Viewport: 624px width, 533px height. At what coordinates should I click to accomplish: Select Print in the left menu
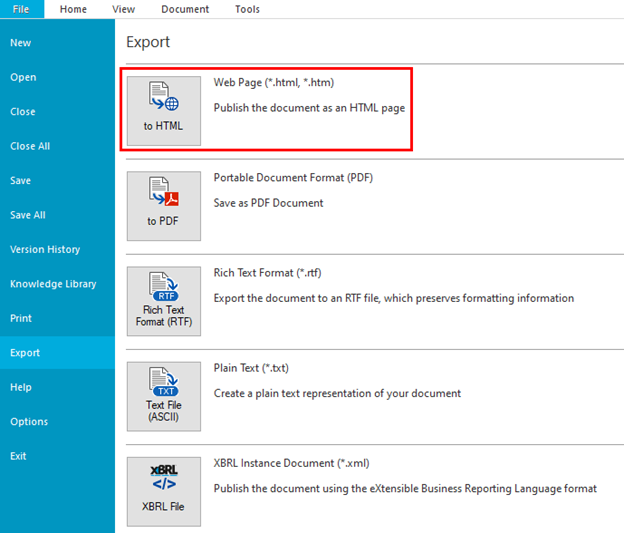[21, 318]
